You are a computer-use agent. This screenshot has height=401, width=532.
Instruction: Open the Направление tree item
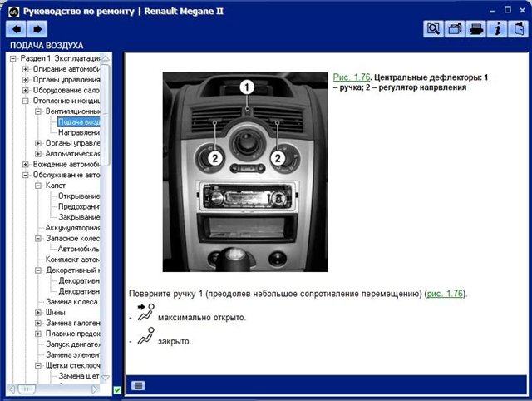coord(79,132)
